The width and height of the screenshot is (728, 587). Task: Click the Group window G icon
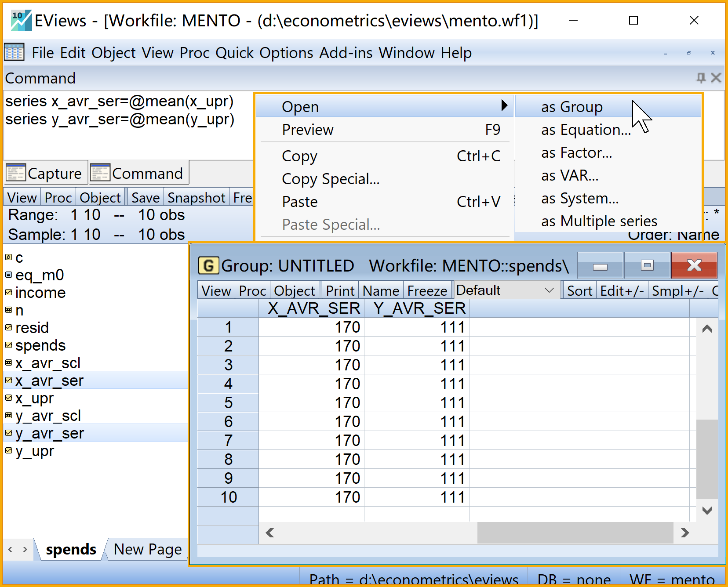pos(208,265)
